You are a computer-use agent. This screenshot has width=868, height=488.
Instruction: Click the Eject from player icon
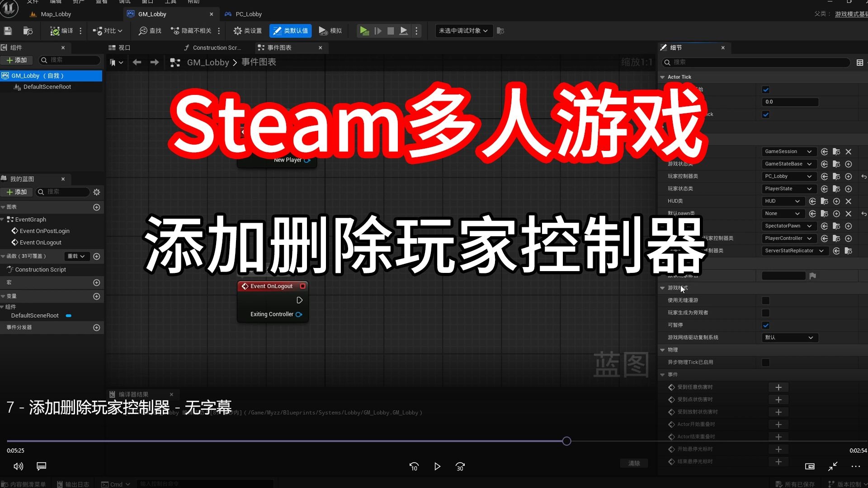click(404, 31)
